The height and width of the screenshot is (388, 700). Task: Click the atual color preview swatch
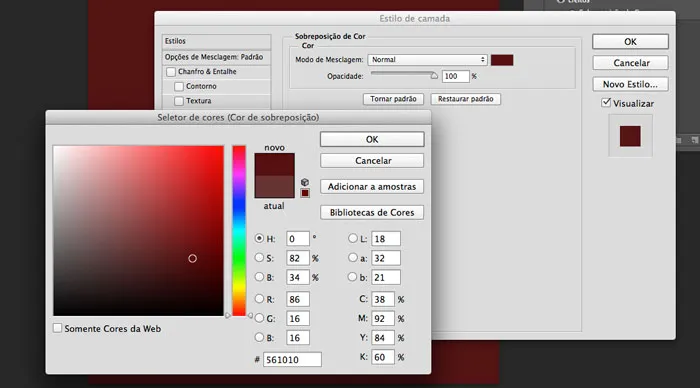(274, 186)
